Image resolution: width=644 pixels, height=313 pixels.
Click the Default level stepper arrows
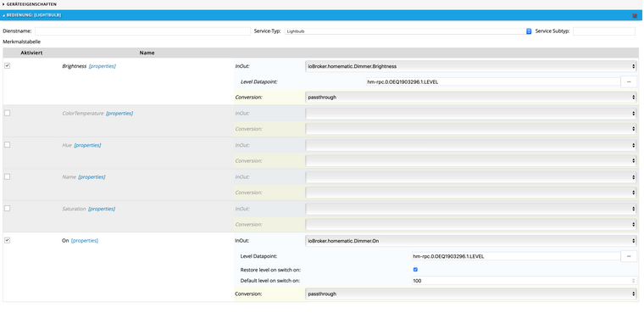coord(634,281)
